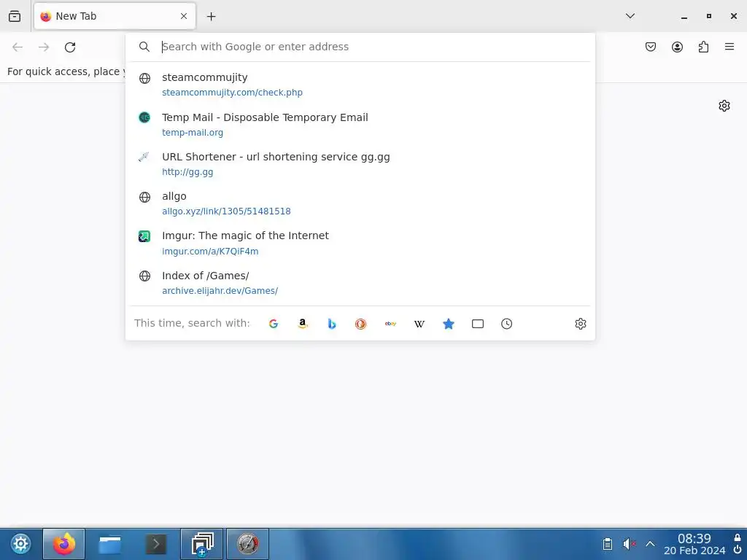This screenshot has width=747, height=560.
Task: Launch the terminal from taskbar
Action: [156, 544]
